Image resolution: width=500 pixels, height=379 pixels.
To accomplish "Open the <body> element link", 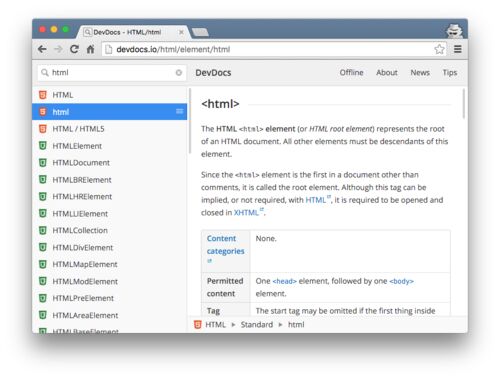I will point(401,281).
